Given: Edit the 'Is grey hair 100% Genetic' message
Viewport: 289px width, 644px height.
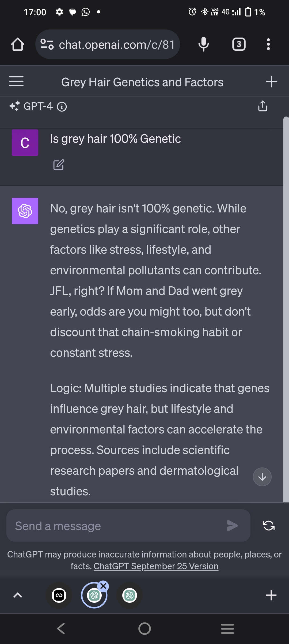Looking at the screenshot, I should (x=59, y=165).
